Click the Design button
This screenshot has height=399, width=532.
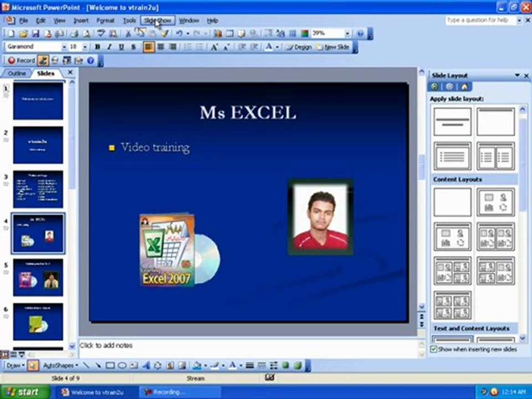299,47
